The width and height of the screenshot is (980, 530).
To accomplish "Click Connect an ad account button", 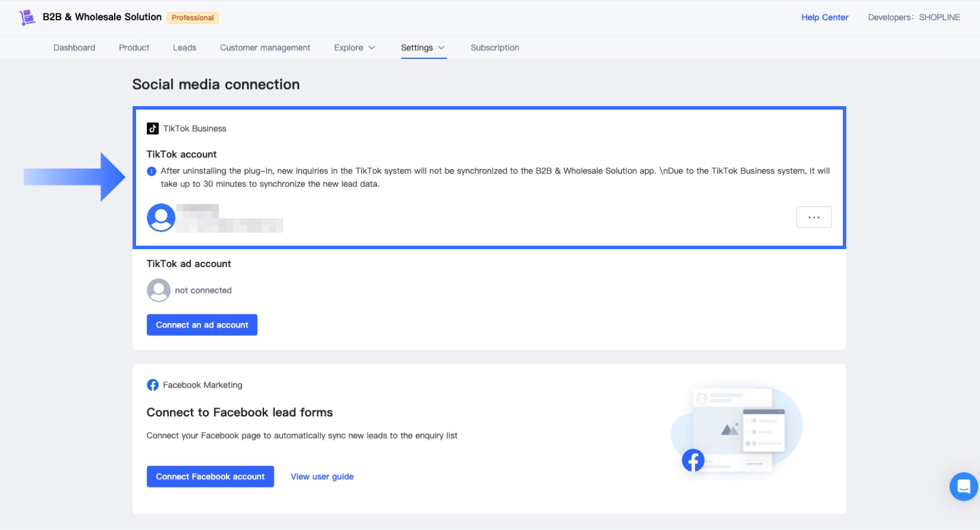I will tap(202, 325).
